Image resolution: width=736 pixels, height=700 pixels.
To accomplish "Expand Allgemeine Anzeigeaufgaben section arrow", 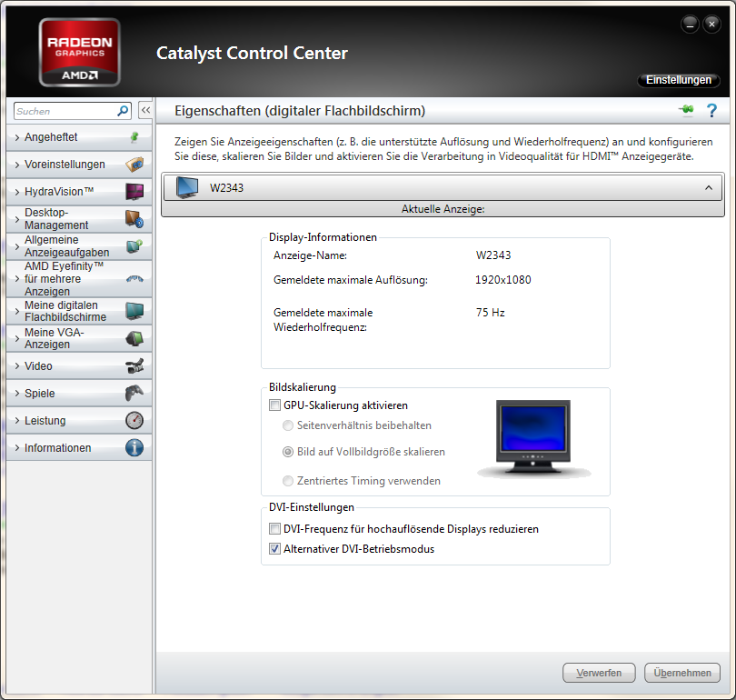I will coord(17,246).
